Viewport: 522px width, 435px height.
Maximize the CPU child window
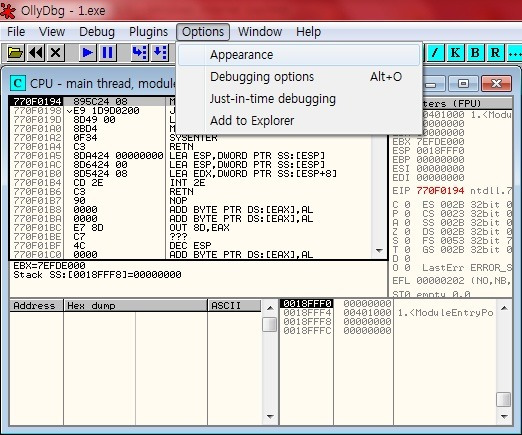click(x=463, y=84)
